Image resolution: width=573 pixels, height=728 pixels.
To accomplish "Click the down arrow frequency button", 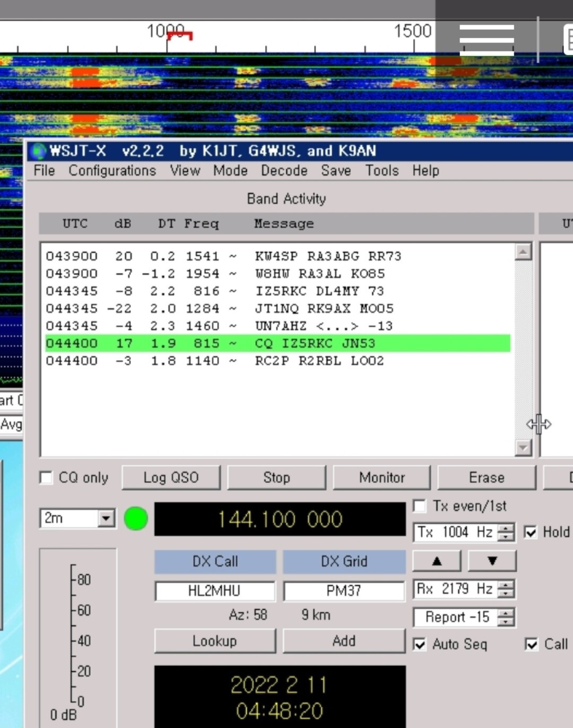I will pos(492,561).
